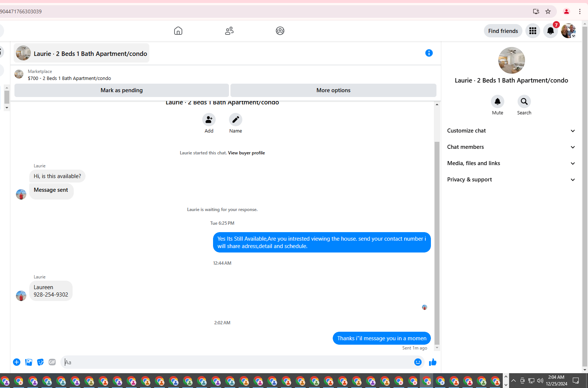Screen dimensions: 588x388
Task: Expand Media, files and links section
Action: 511,163
